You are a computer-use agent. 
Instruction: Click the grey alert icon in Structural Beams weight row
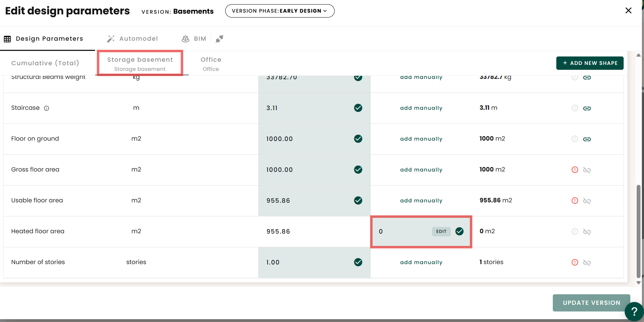[575, 78]
